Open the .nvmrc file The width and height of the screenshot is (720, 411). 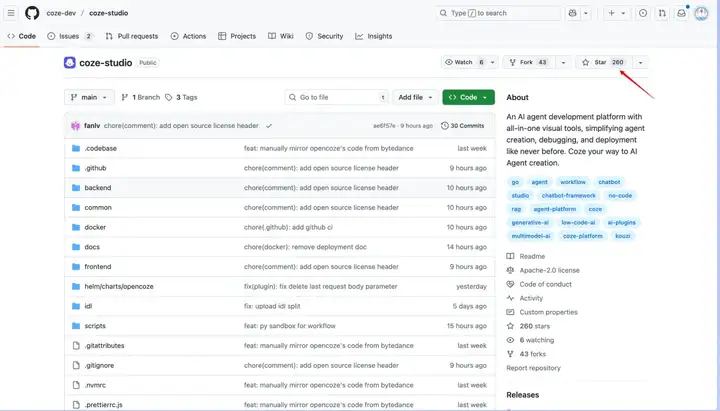[95, 385]
